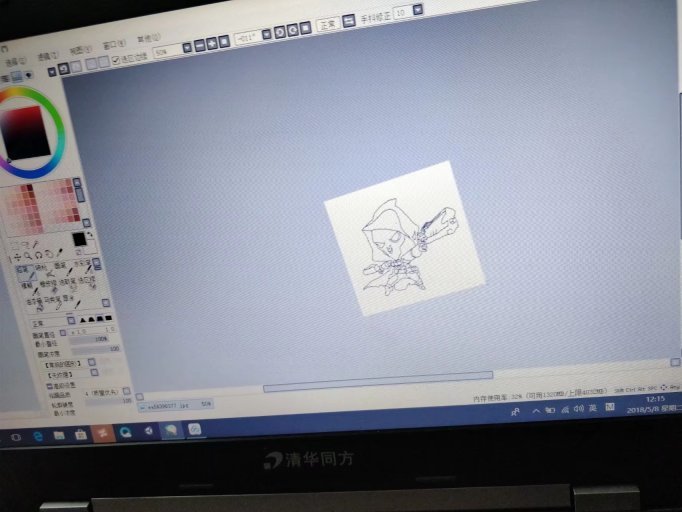Open the Filter (滤镜) menu
The height and width of the screenshot is (512, 682).
tap(47, 56)
